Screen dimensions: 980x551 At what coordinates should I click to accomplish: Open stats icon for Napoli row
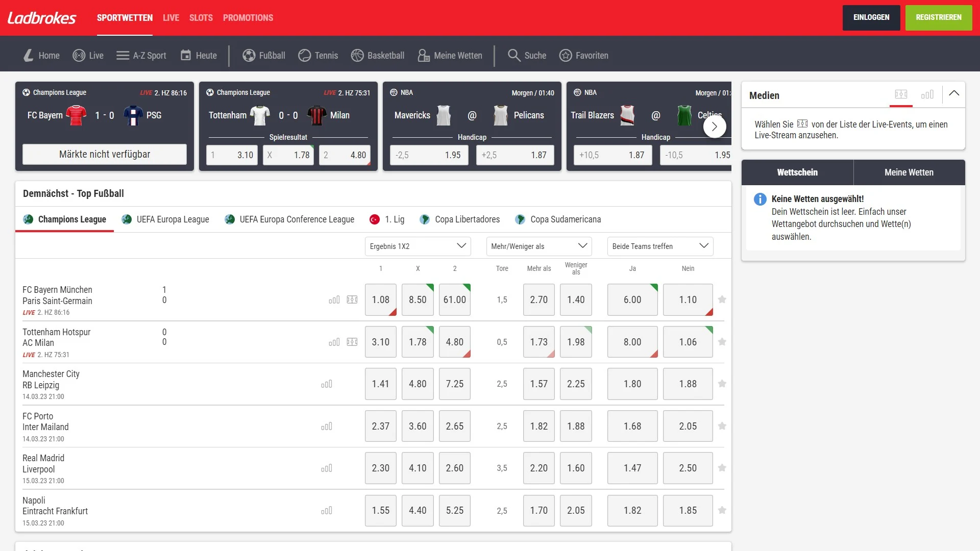[x=327, y=511]
